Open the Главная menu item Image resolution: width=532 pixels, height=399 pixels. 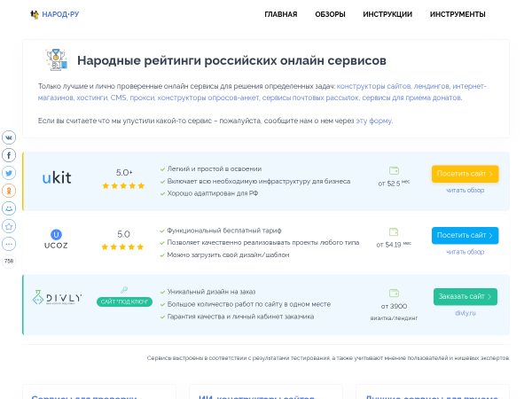pyautogui.click(x=281, y=14)
